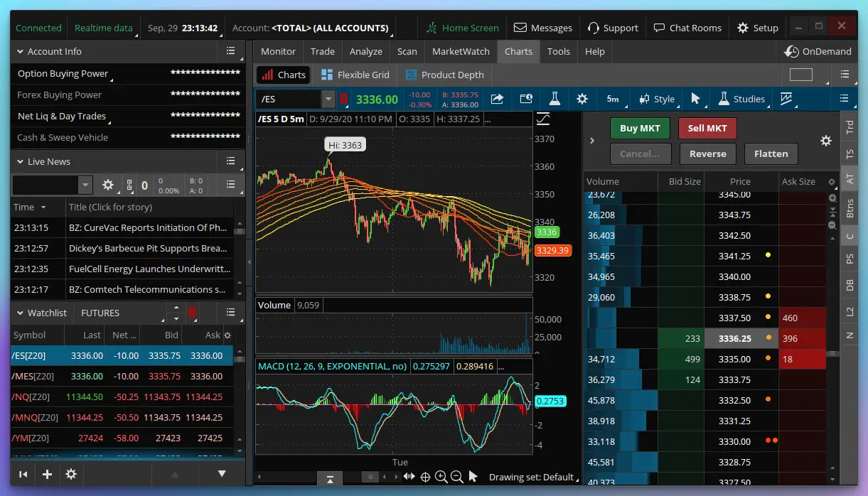The height and width of the screenshot is (496, 868).
Task: Open the chart notes icon
Action: click(x=526, y=99)
